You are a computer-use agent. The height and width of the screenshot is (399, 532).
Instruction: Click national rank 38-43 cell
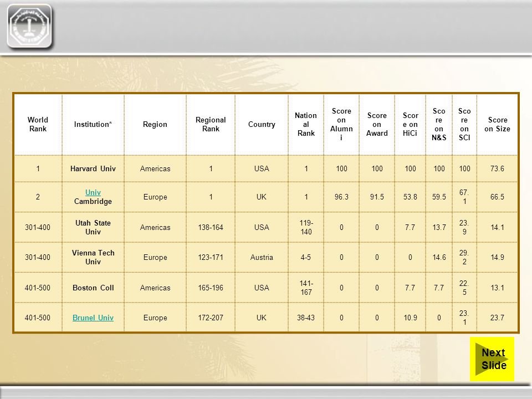point(306,318)
